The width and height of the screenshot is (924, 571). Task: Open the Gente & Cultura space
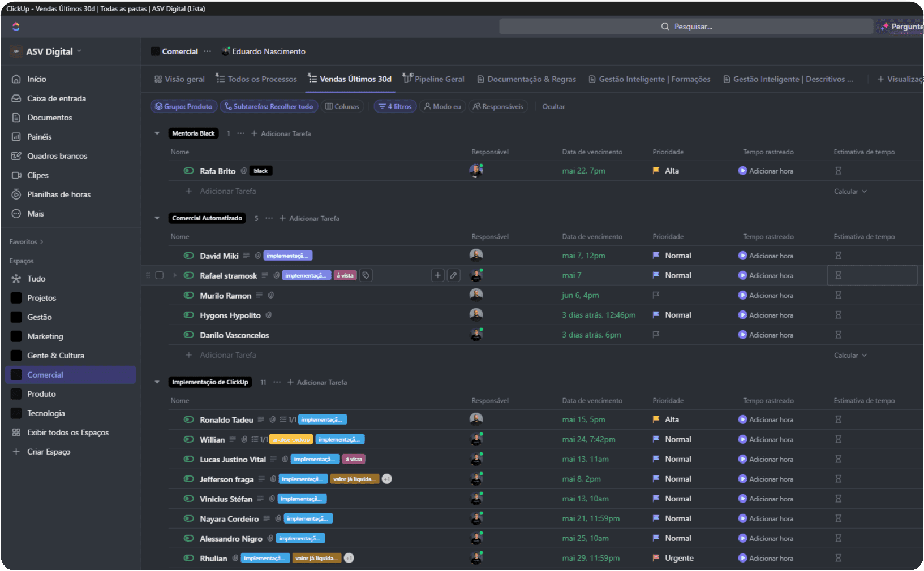(55, 356)
